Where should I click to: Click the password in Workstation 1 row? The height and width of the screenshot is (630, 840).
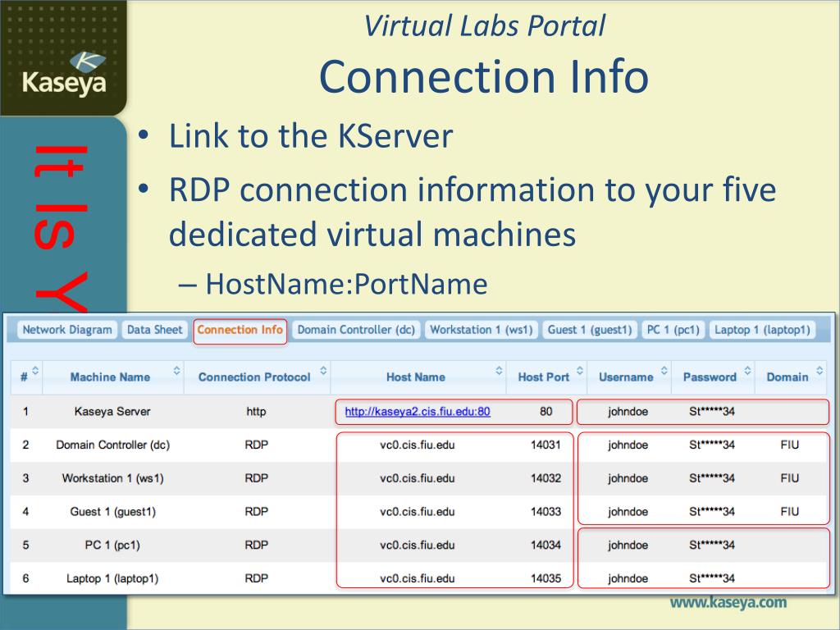(x=711, y=478)
